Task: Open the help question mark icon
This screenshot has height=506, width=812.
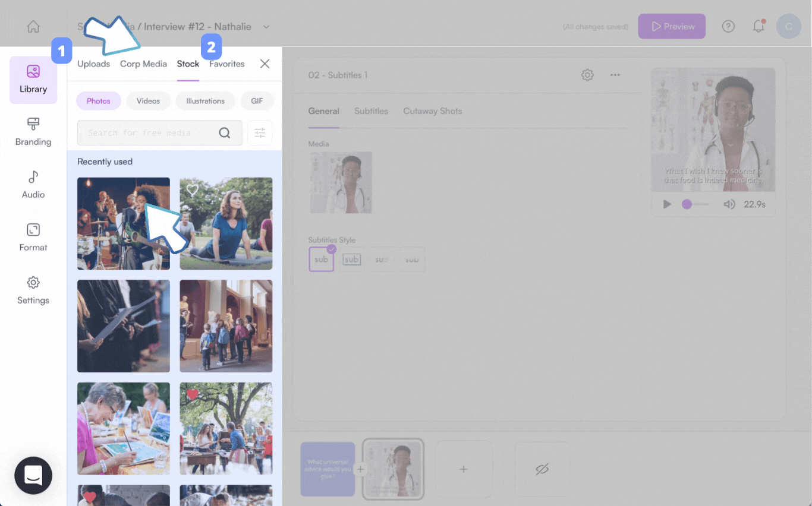Action: (728, 27)
